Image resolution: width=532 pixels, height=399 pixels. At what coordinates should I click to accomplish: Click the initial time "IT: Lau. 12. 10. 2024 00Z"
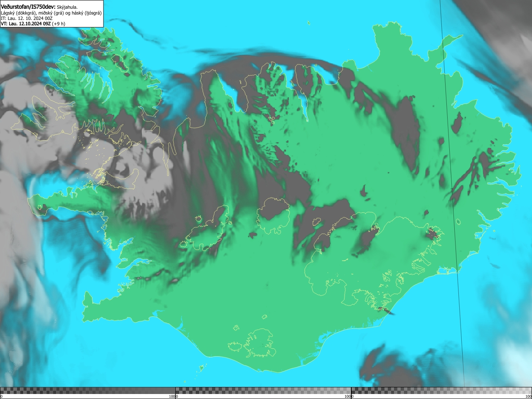27,18
